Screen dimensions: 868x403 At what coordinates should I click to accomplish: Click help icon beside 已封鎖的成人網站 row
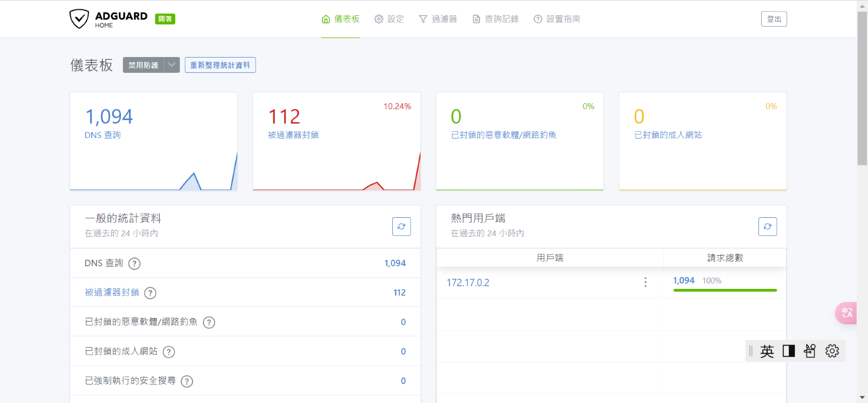(169, 351)
